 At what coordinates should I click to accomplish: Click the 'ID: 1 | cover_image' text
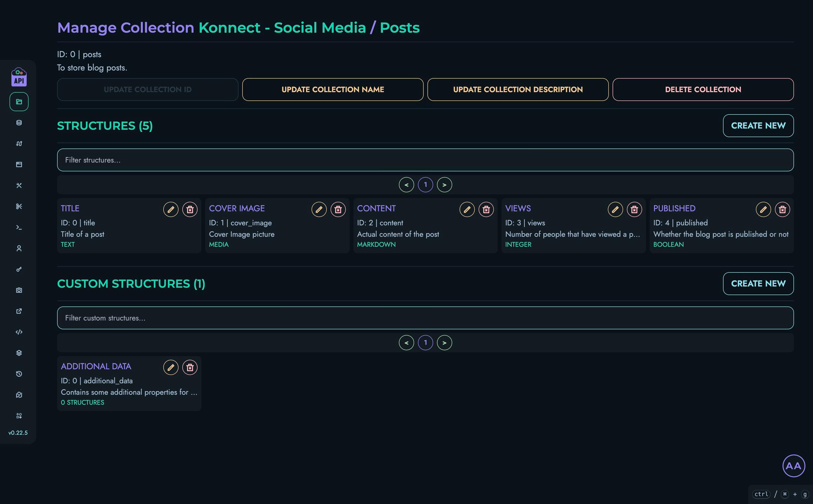click(x=240, y=223)
